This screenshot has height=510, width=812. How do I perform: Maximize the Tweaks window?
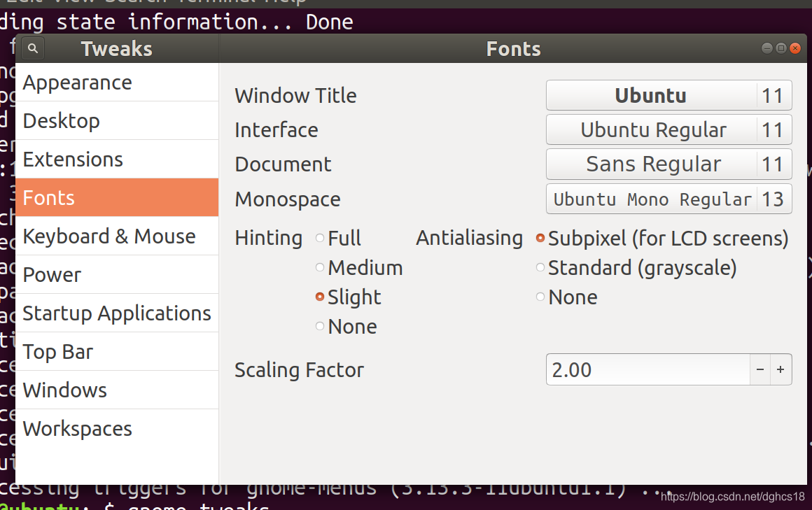point(781,48)
